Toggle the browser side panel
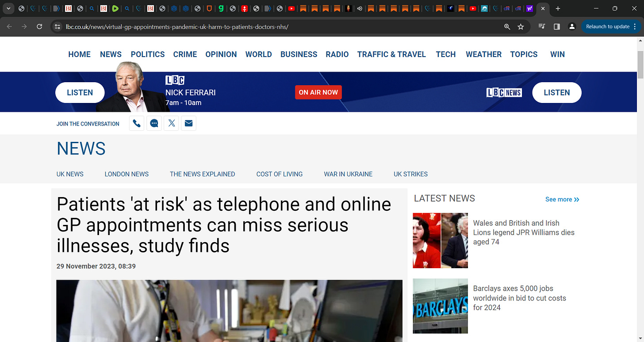The image size is (644, 342). click(557, 27)
